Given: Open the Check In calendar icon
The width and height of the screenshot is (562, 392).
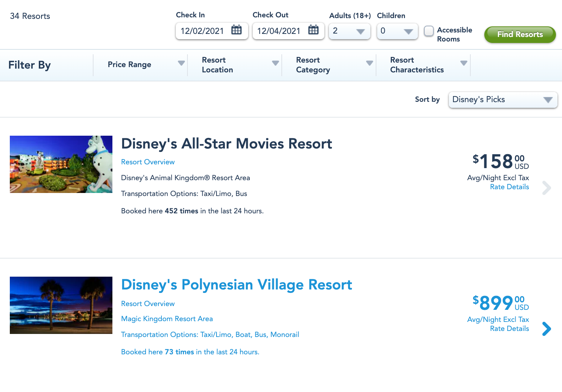Looking at the screenshot, I should pyautogui.click(x=236, y=30).
